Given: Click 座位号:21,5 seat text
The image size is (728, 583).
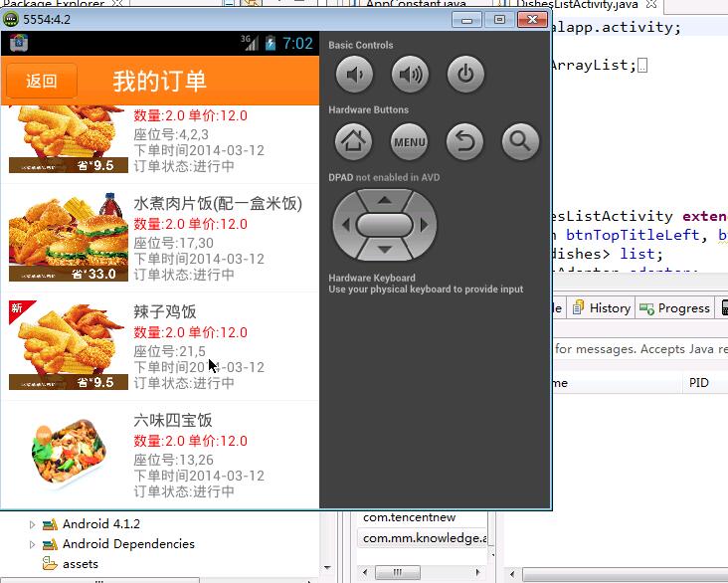Looking at the screenshot, I should (x=169, y=351).
